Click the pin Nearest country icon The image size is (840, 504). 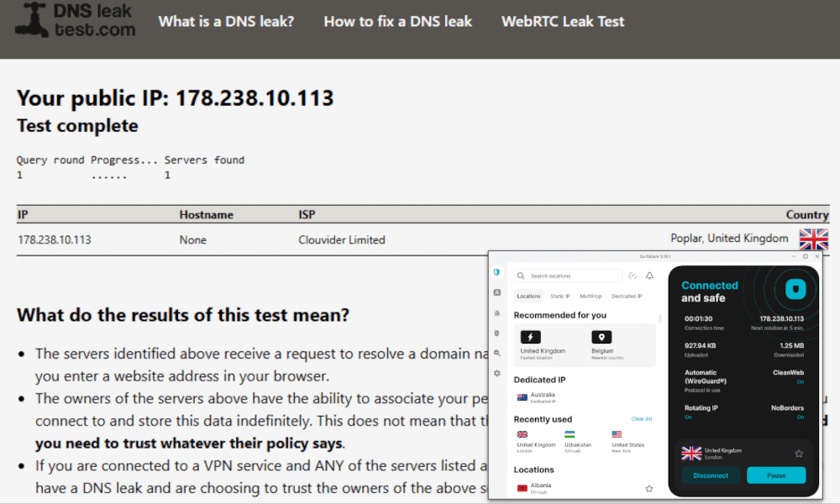click(601, 337)
